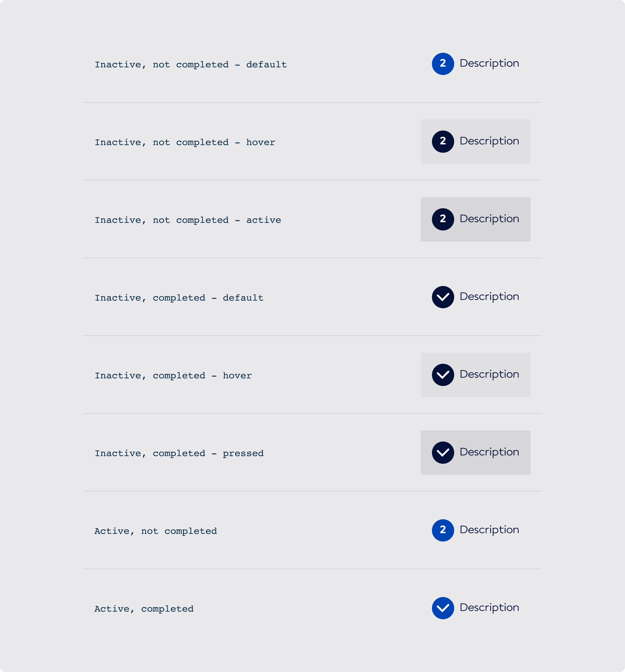
Task: Click the checkmark circle in the completed pressed row
Action: pos(443,453)
